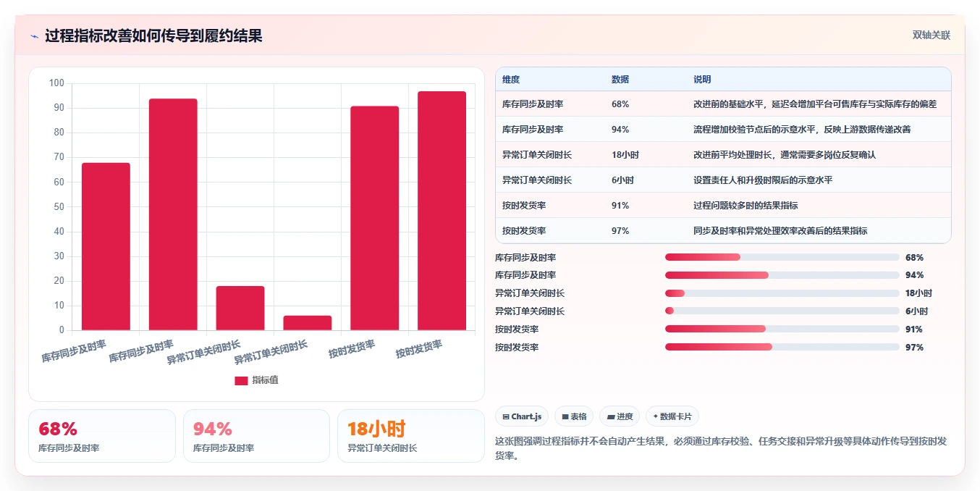Image resolution: width=980 pixels, height=491 pixels.
Task: Click the y-axis label 50
Action: (59, 206)
